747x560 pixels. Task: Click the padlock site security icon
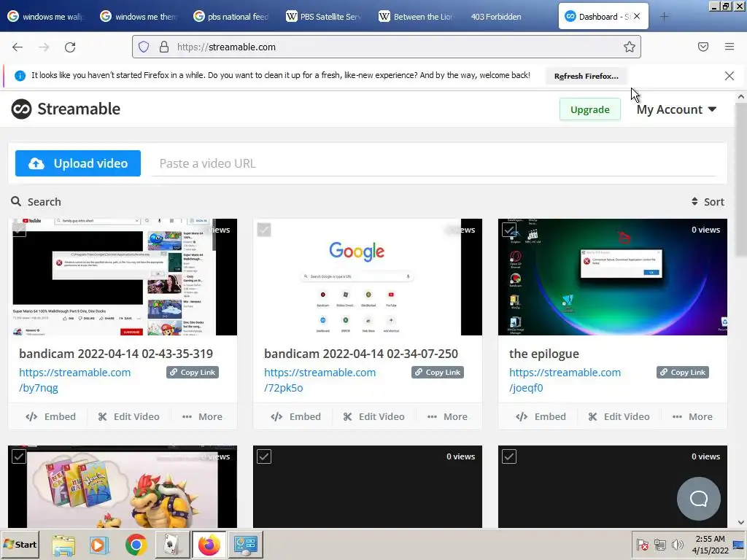pos(164,47)
